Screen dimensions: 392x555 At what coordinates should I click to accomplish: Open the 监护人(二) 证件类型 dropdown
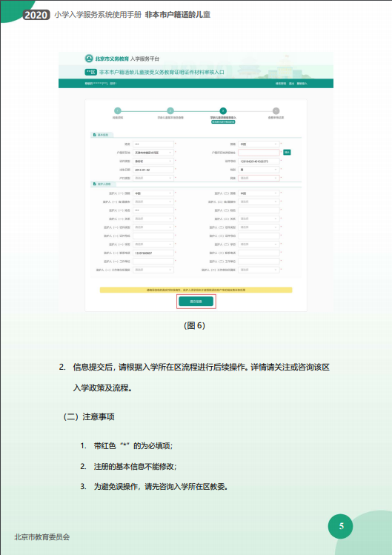pyautogui.click(x=259, y=227)
